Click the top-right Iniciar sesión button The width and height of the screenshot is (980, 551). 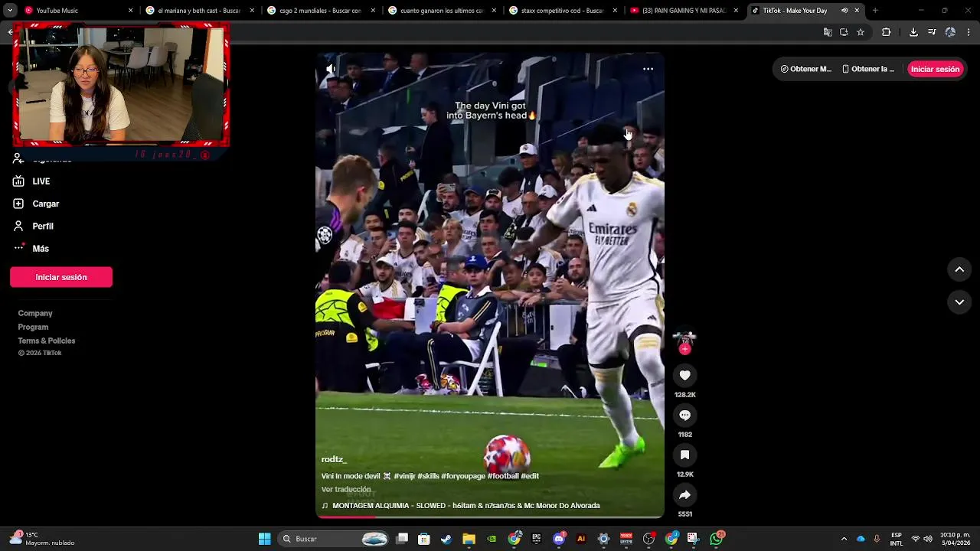click(935, 69)
